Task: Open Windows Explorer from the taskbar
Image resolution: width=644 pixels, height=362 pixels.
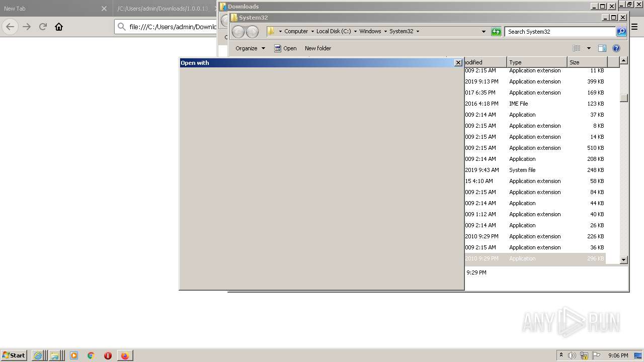Action: click(55, 355)
